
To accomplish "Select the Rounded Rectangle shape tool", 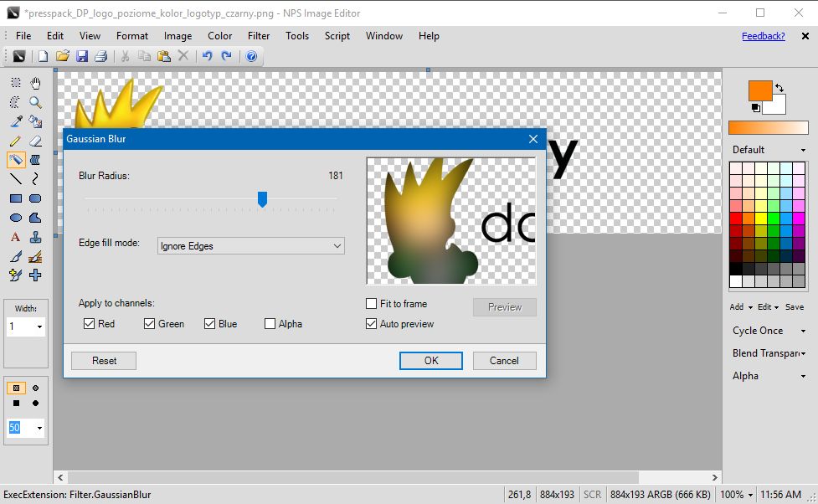I will point(35,198).
